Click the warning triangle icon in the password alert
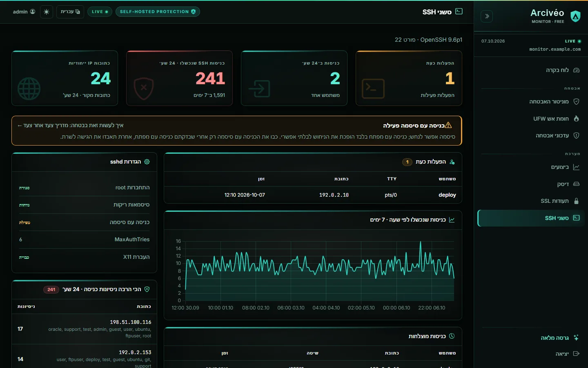 [x=448, y=125]
